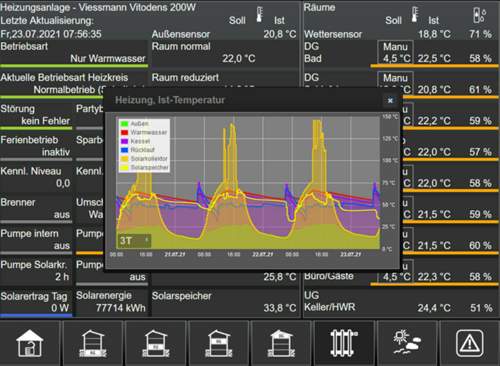Click the Pumpe intern status aus

pos(62,246)
